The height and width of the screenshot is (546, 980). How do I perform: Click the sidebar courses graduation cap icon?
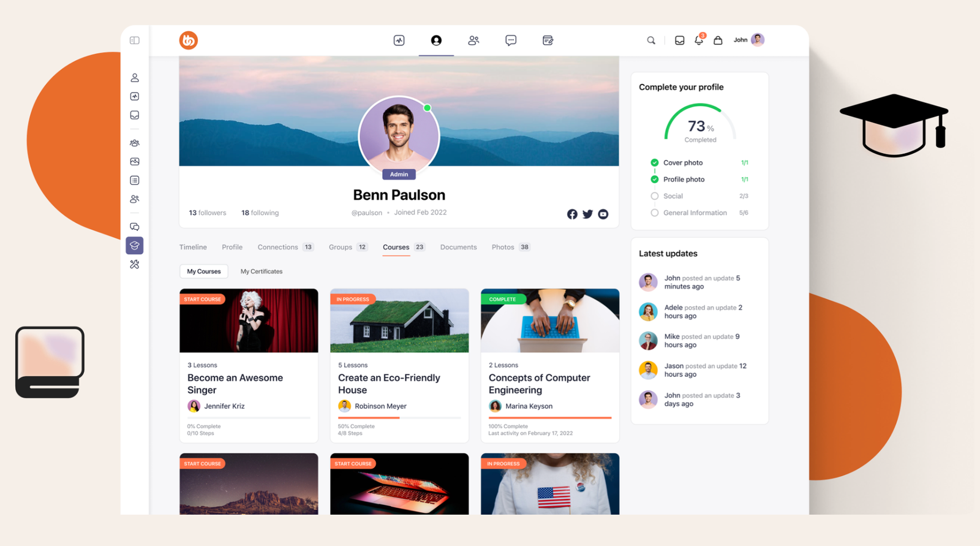(x=135, y=245)
